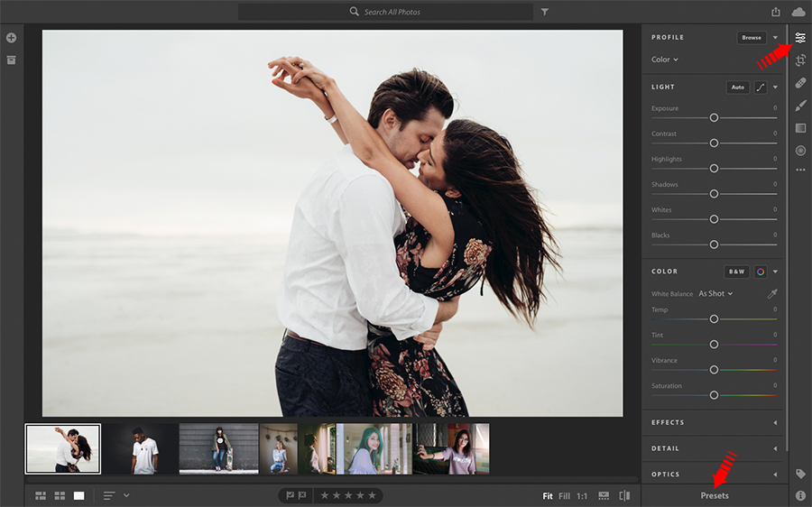
Task: Select the Crop and Rotate tool
Action: coord(800,60)
